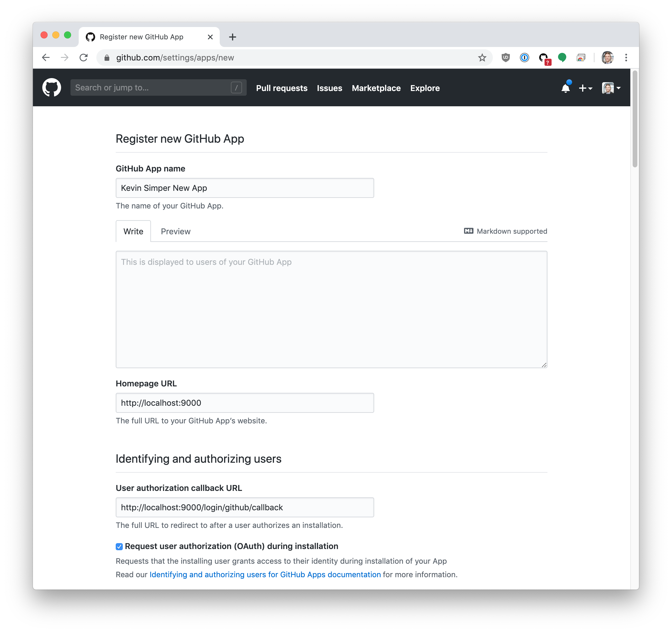Click the Homepage URL input field
This screenshot has width=672, height=633.
pos(245,403)
